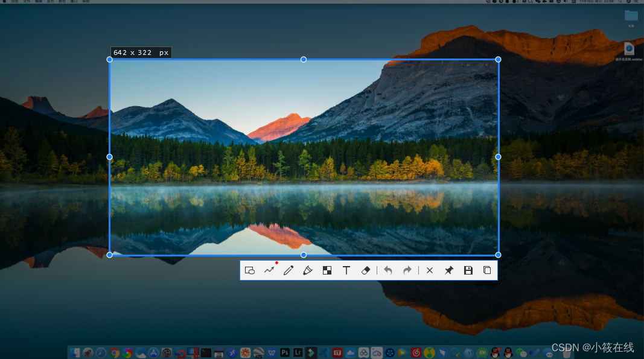
Task: Copy the screenshot to clipboard
Action: pos(487,270)
